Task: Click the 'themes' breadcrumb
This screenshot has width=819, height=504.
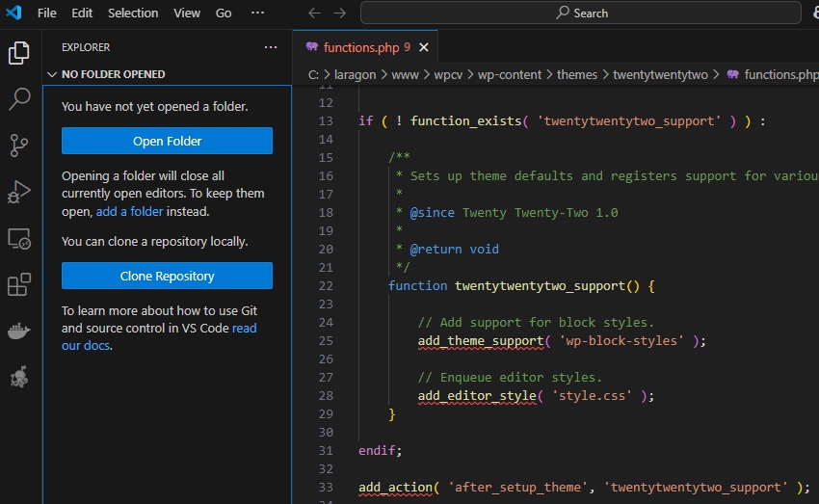Action: coord(576,75)
